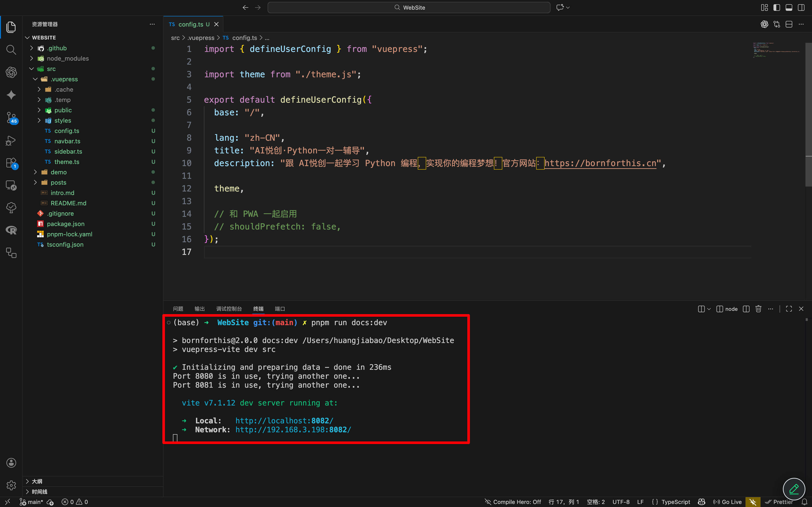Open the sparkle AI assistant sidebar icon

(11, 95)
